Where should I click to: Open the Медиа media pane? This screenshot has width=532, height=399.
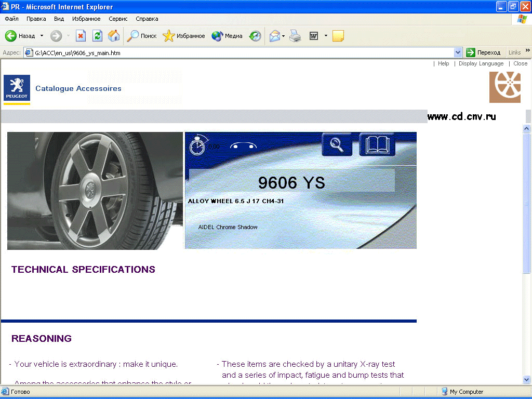(x=227, y=36)
